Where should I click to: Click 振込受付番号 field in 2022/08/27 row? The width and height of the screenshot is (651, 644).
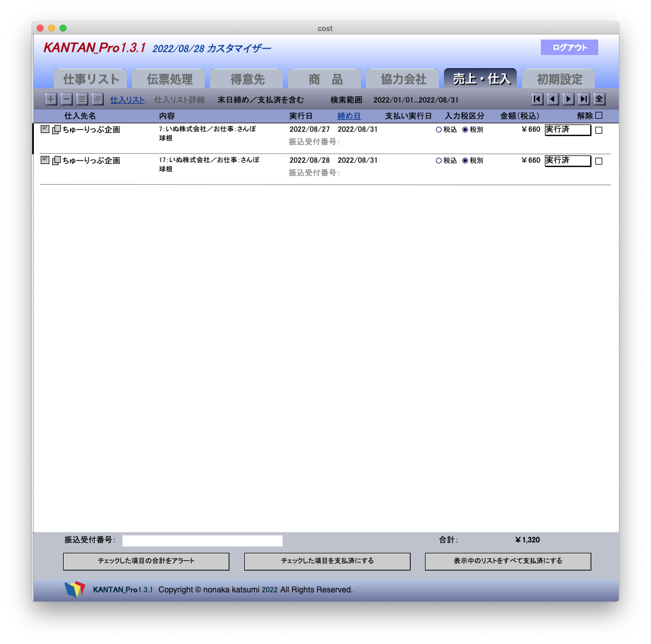click(x=314, y=142)
